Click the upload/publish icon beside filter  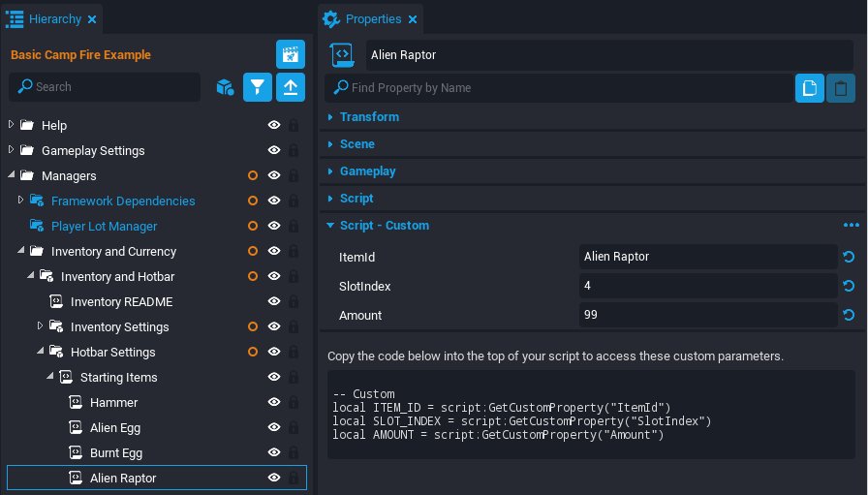(x=291, y=87)
